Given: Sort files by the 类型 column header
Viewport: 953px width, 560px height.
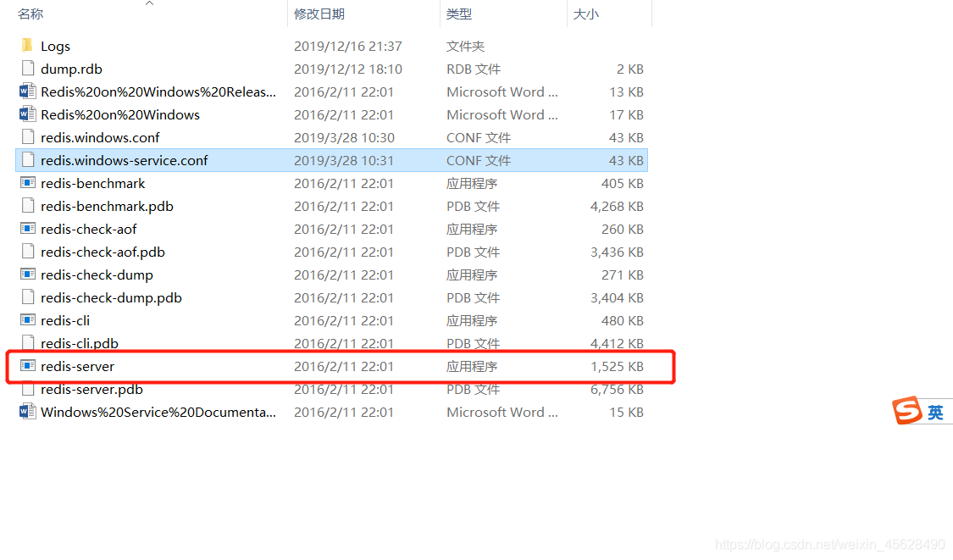Looking at the screenshot, I should click(459, 14).
